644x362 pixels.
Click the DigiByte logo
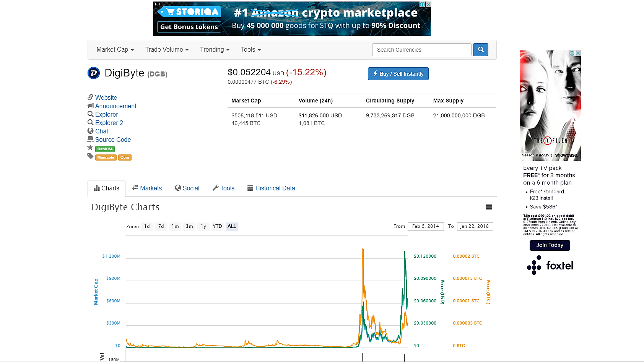click(93, 73)
